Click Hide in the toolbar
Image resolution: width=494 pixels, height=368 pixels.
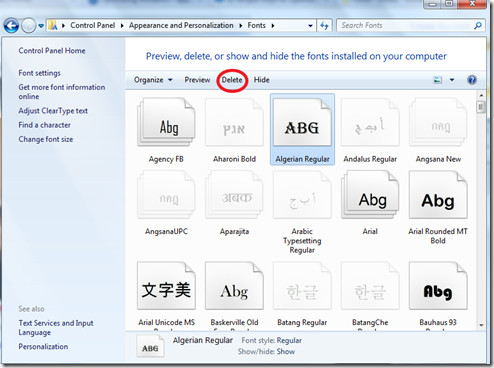click(x=262, y=80)
